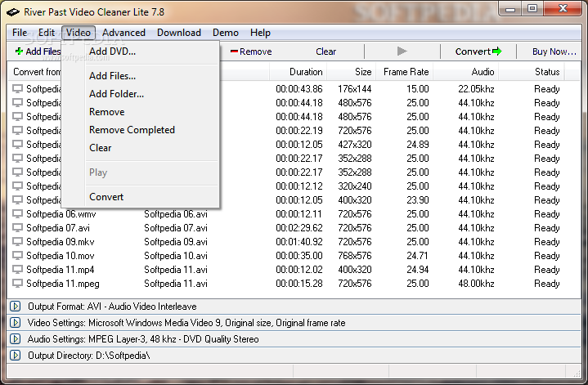Viewport: 588px width, 385px height.
Task: Open the File menu
Action: point(20,33)
